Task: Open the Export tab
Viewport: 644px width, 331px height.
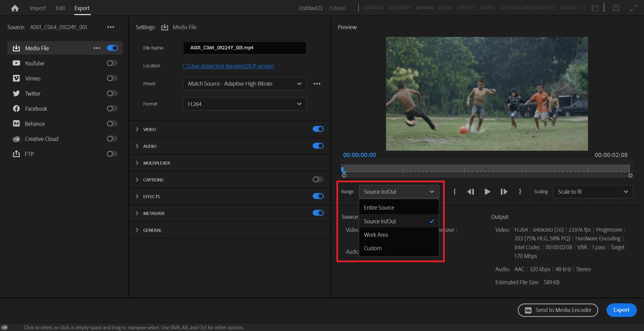Action: click(x=82, y=8)
